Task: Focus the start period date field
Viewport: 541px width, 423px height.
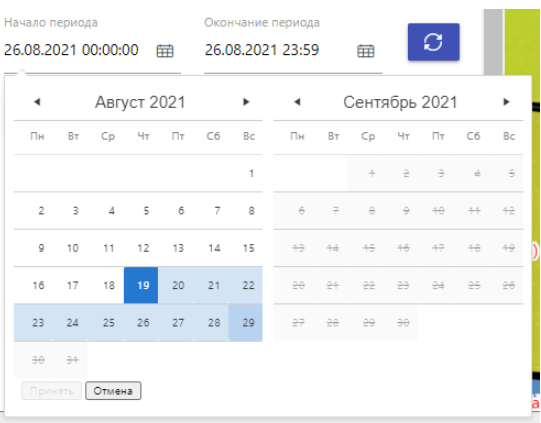Action: click(x=71, y=50)
